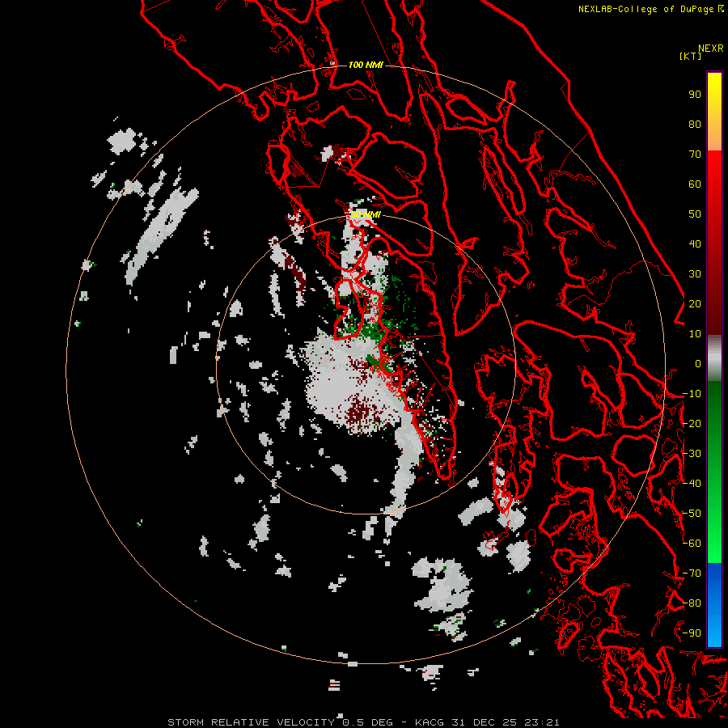Click the 90 value on the velocity scale
Screen dimensions: 728x728
click(x=695, y=95)
